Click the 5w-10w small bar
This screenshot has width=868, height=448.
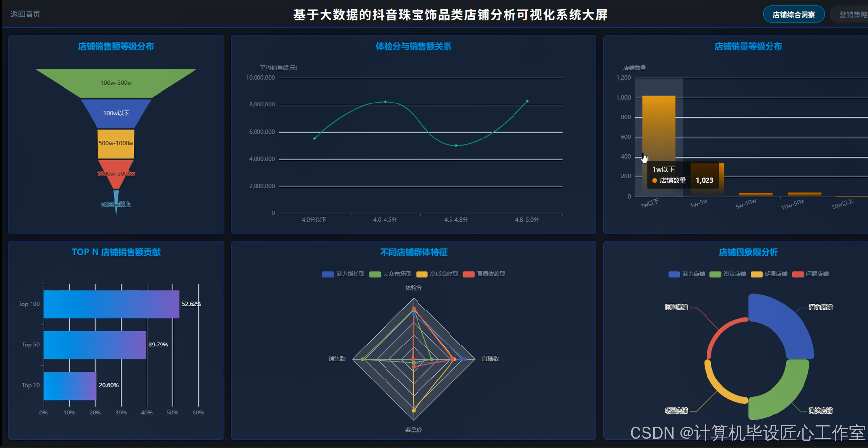coord(756,194)
